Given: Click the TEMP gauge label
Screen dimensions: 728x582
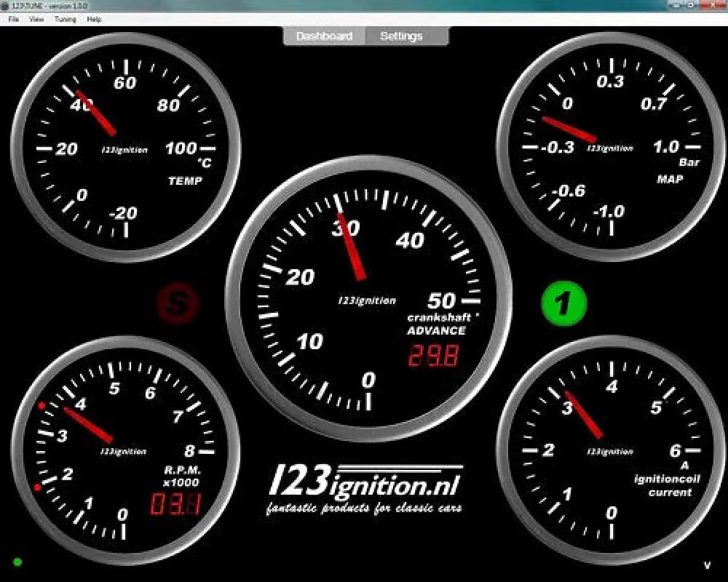Looking at the screenshot, I should click(185, 181).
